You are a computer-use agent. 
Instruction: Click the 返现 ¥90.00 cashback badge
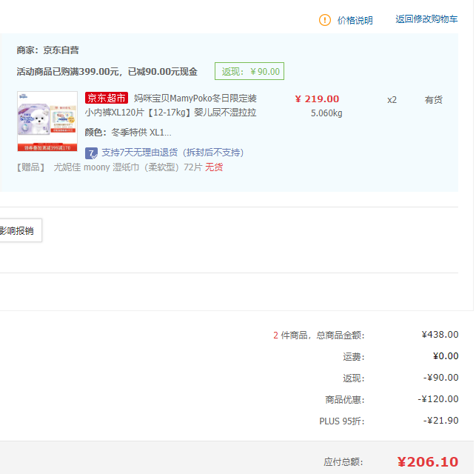[x=249, y=71]
